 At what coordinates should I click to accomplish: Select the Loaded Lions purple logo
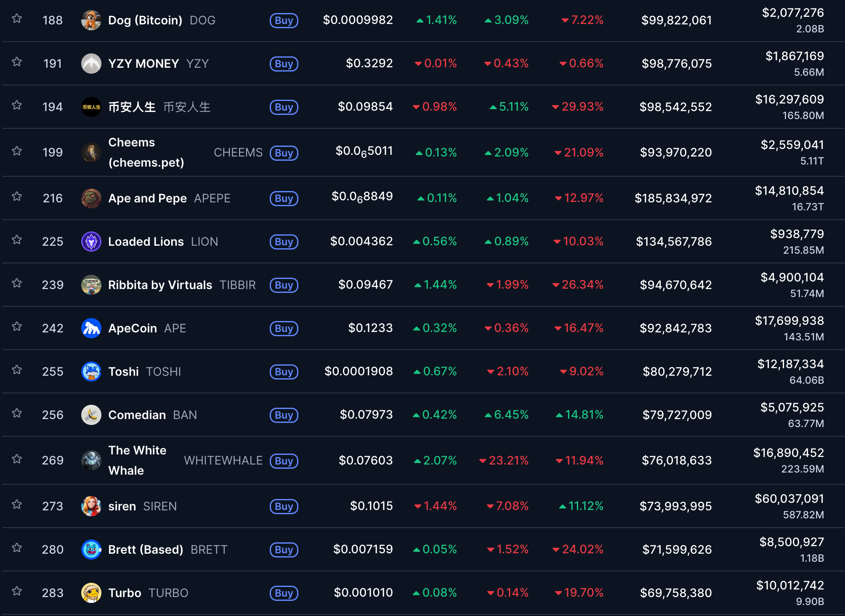tap(91, 242)
